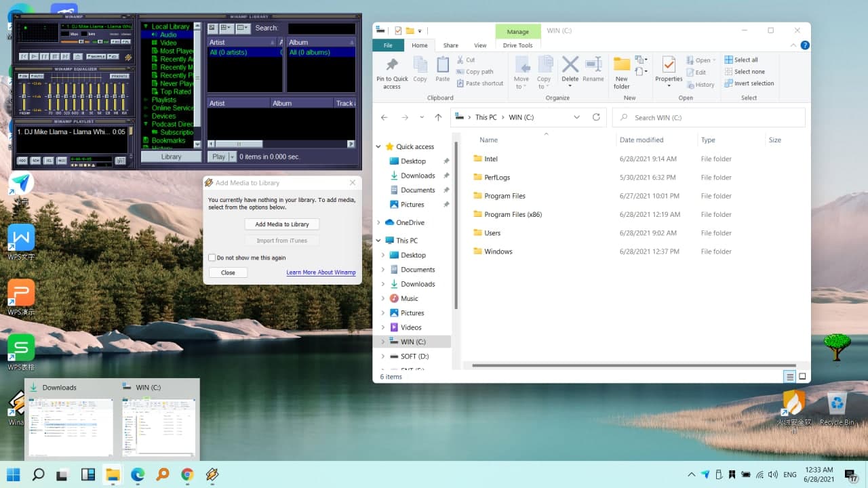Toggle the Winamp shuffle button
This screenshot has width=868, height=488.
[97, 56]
